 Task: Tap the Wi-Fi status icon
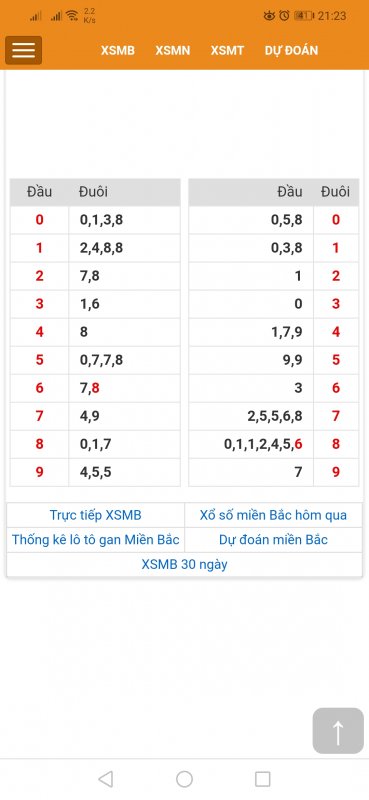[x=72, y=16]
